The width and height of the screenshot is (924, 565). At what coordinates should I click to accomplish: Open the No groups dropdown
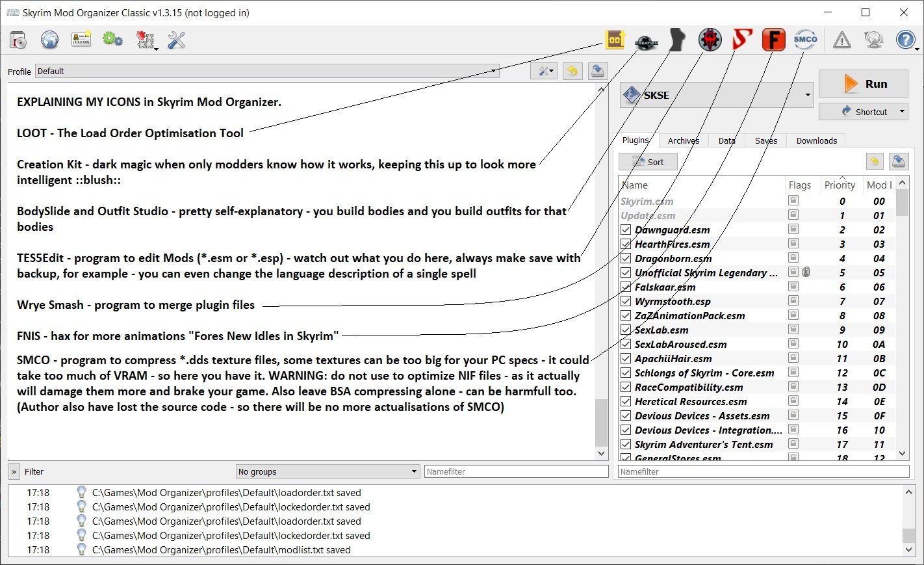[327, 471]
